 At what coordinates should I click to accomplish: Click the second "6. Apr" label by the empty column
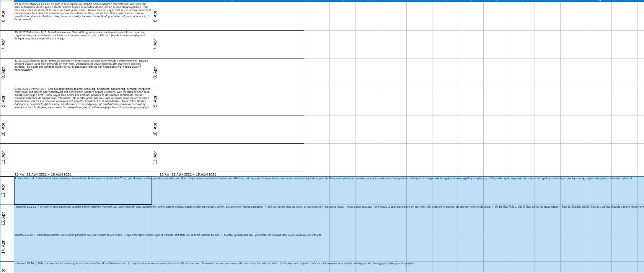click(155, 16)
